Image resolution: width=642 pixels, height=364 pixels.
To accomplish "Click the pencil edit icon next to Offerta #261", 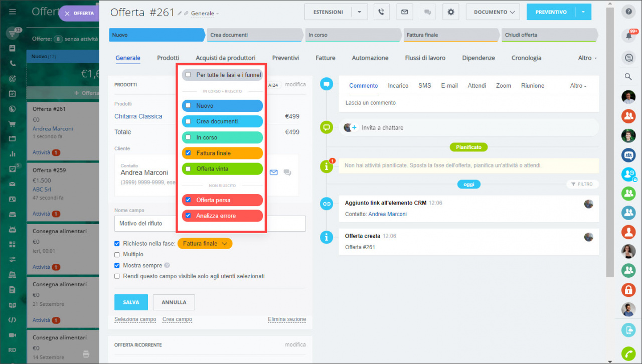I will click(x=180, y=14).
